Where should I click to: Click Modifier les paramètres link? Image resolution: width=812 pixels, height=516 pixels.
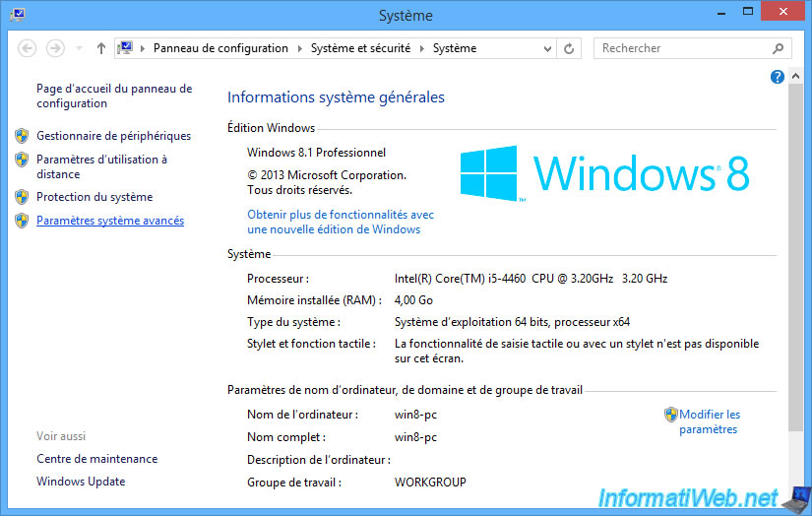[710, 421]
